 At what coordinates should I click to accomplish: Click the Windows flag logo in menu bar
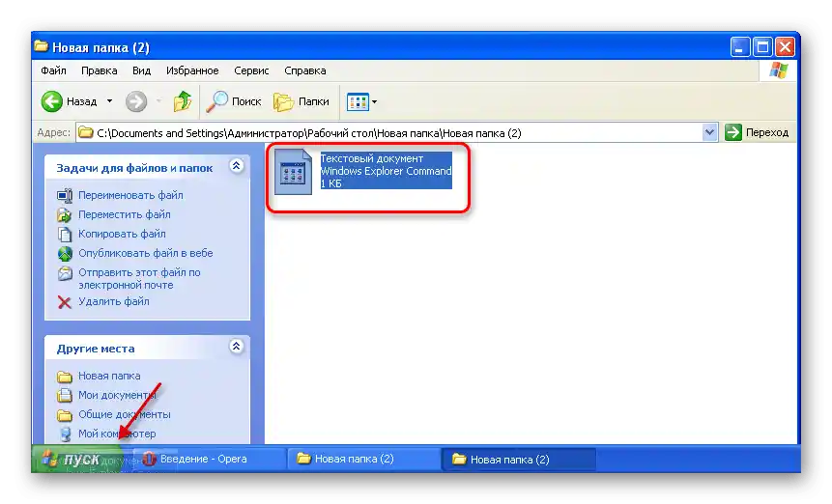pyautogui.click(x=779, y=70)
